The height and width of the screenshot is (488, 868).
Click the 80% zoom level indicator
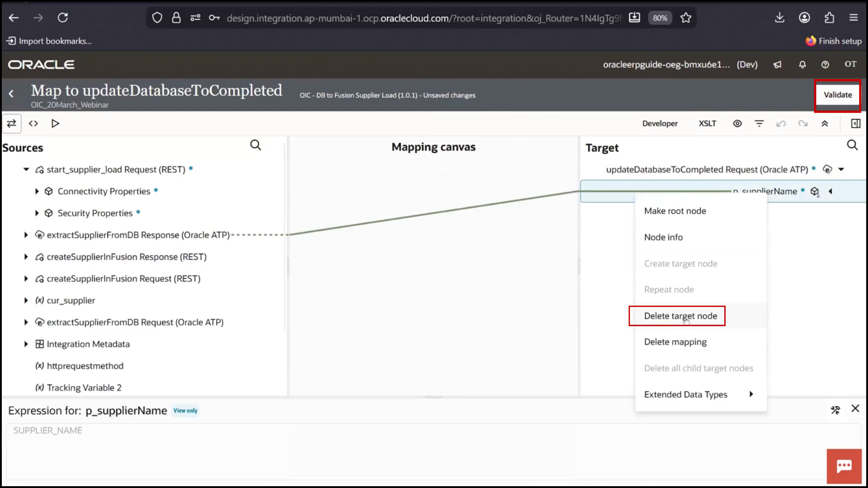[x=660, y=18]
